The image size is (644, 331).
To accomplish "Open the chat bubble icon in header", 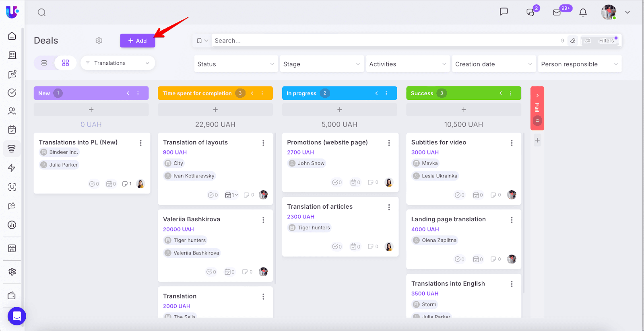I will 504,12.
